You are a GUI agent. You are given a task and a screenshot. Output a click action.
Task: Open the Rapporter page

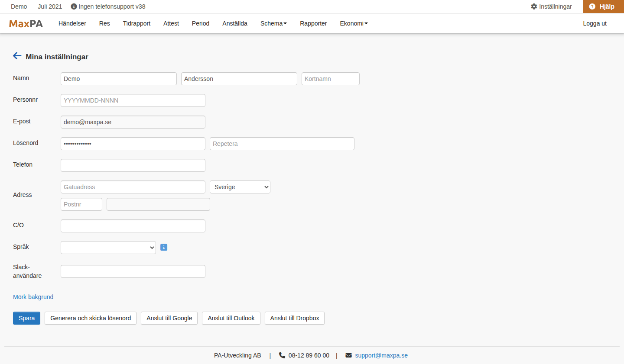tap(313, 23)
